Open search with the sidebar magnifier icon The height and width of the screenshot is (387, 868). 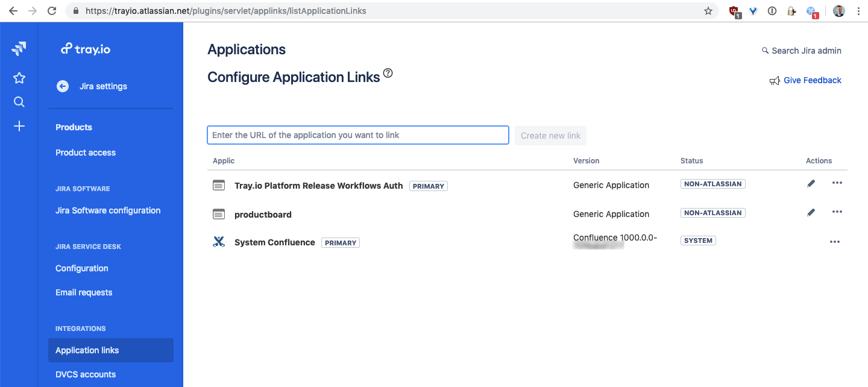19,102
